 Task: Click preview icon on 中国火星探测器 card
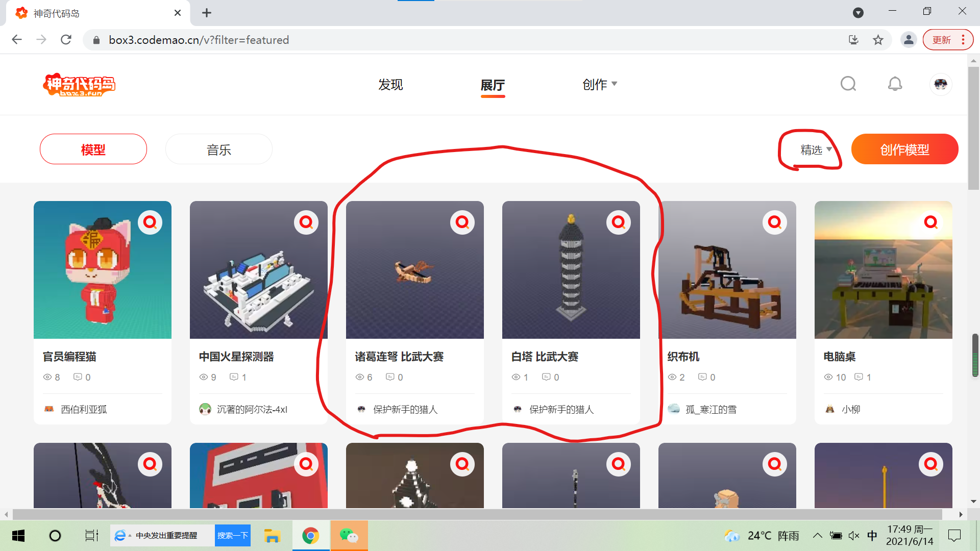306,222
